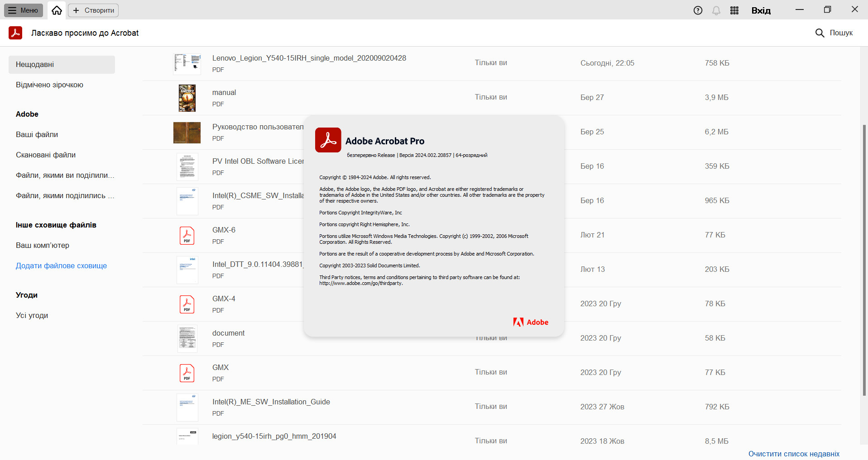The height and width of the screenshot is (460, 868).
Task: Click the GMX-6 PDF file icon
Action: (x=187, y=236)
